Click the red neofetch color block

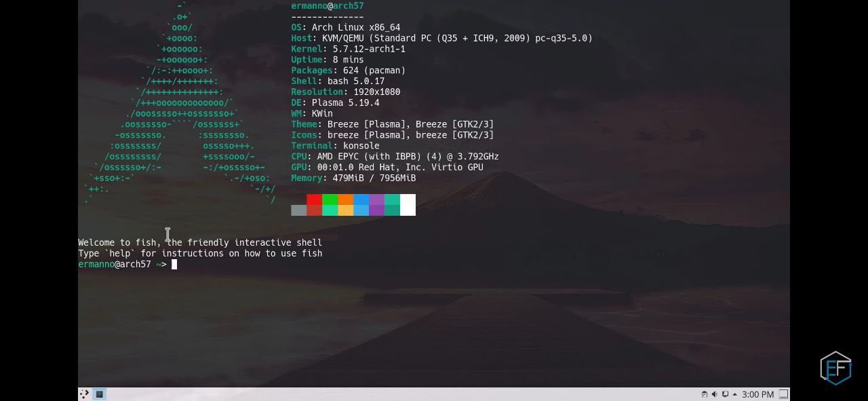point(314,199)
